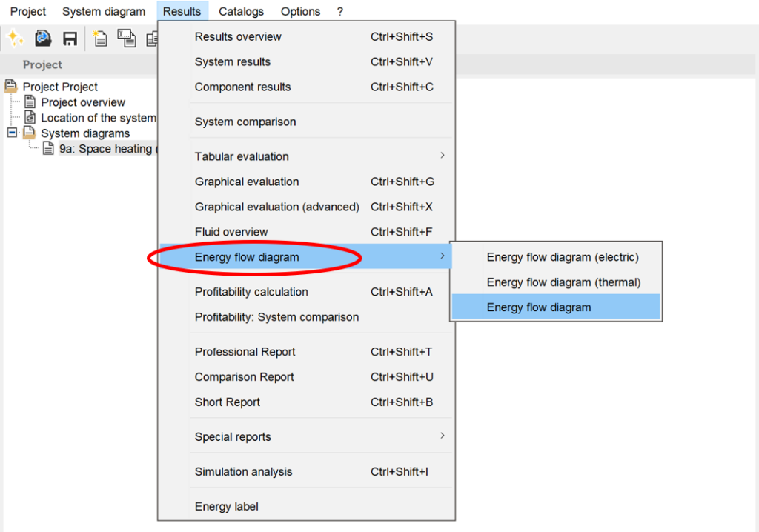759x532 pixels.
Task: Click the Project Project folder icon
Action: 11,87
